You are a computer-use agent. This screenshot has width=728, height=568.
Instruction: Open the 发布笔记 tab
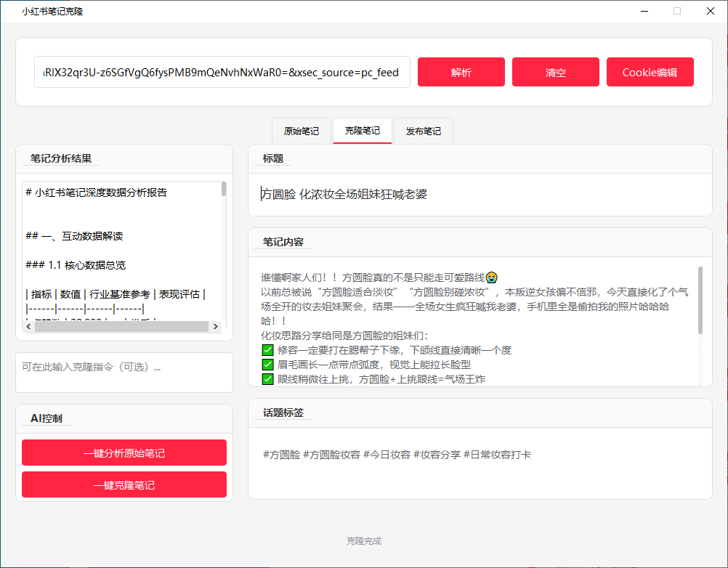423,131
